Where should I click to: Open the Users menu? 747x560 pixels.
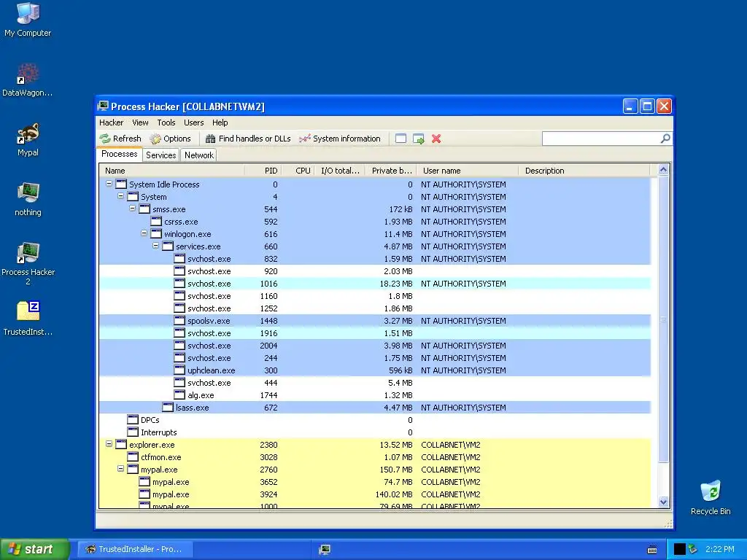click(193, 122)
